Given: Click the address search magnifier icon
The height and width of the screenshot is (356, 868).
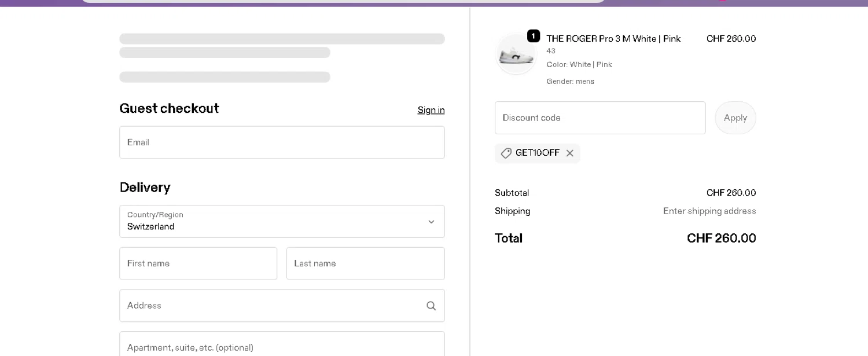Looking at the screenshot, I should [431, 306].
